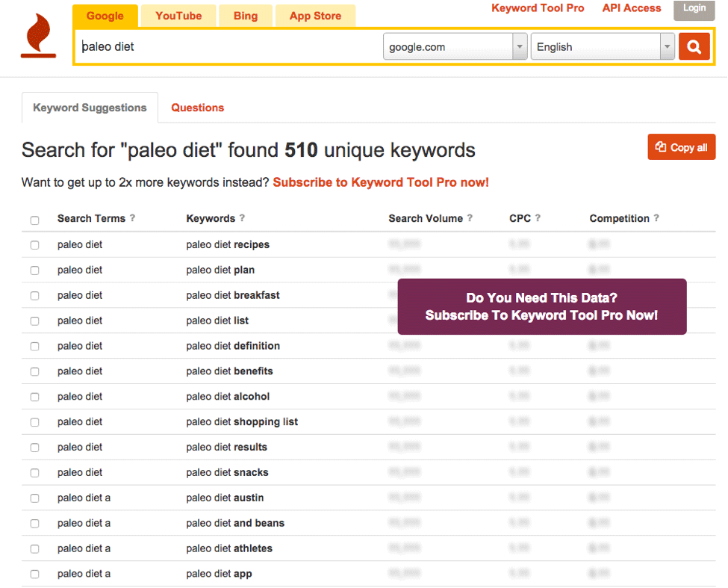Click the keyword paleo diet plan
This screenshot has width=728, height=588.
point(220,270)
